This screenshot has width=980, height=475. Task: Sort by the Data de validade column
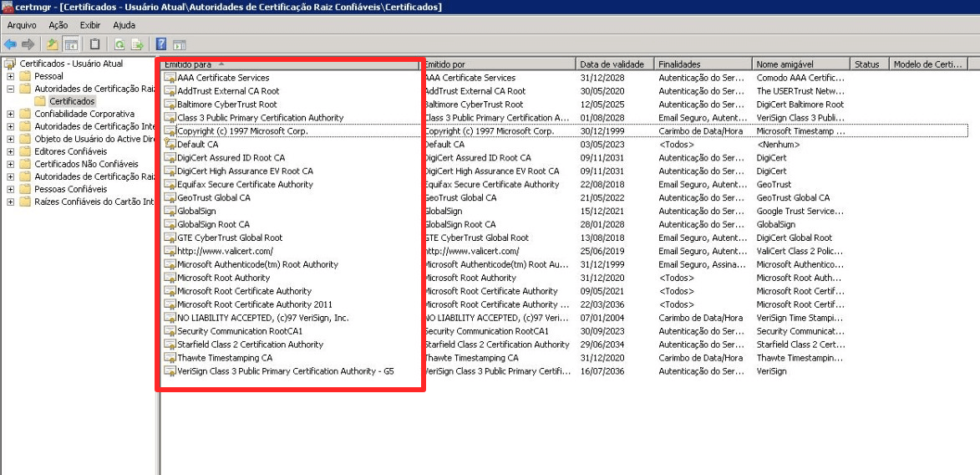pyautogui.click(x=615, y=64)
